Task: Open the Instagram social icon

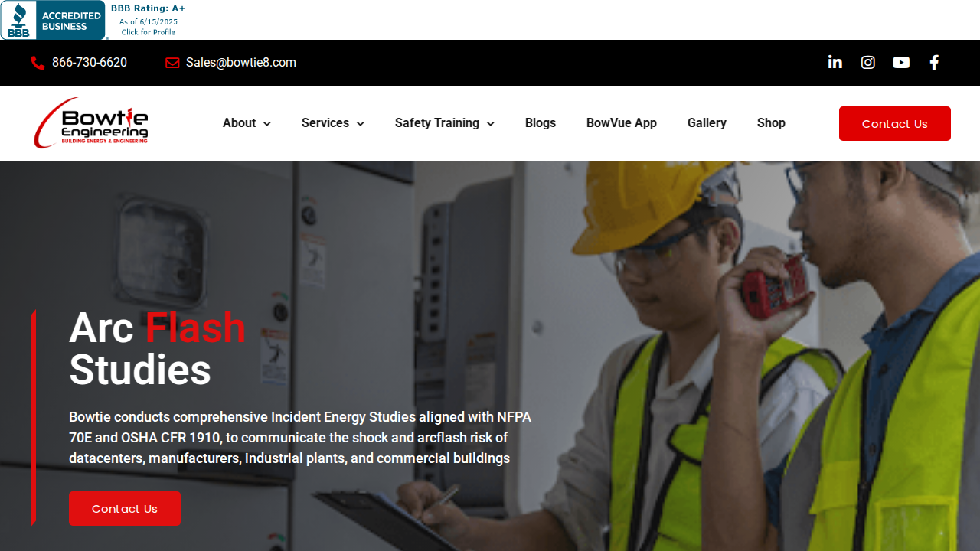Action: pyautogui.click(x=868, y=63)
